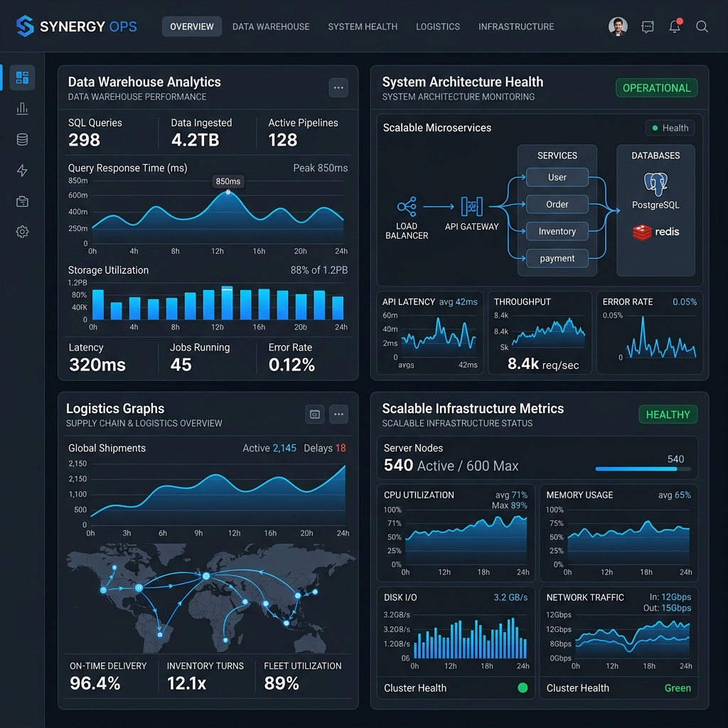Image resolution: width=728 pixels, height=728 pixels.
Task: Click the Disk I/O 3.2 GB/s value
Action: [510, 597]
